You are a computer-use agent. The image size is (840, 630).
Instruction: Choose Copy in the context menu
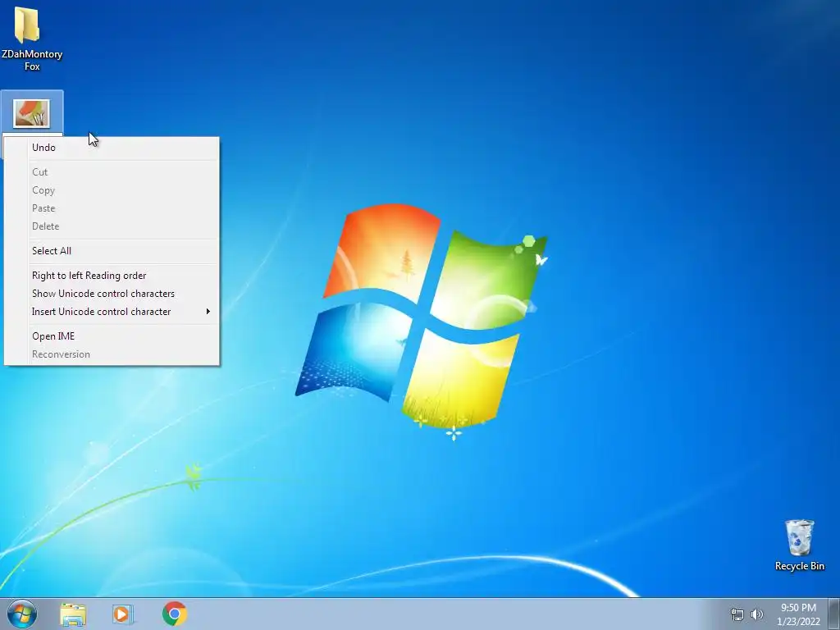pos(112,190)
